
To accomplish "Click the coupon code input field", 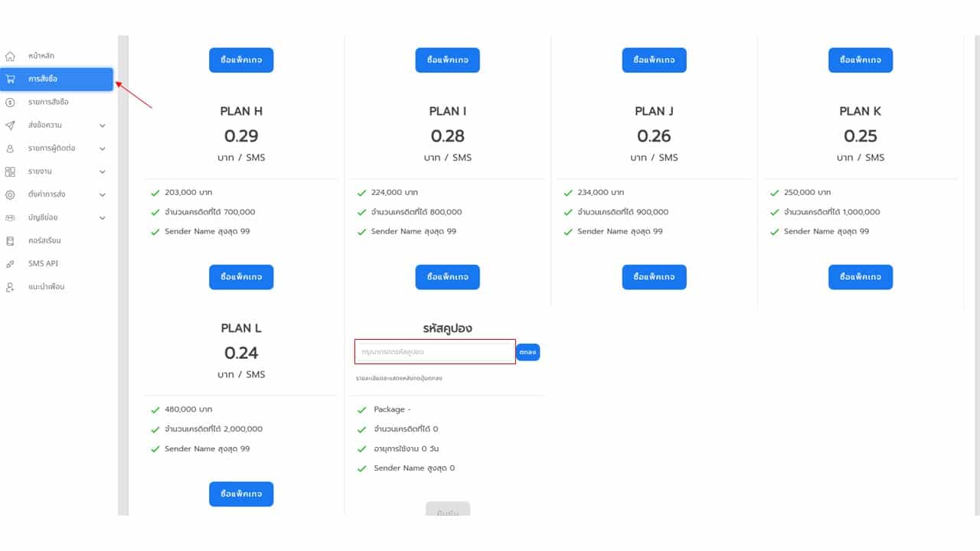I will click(x=434, y=352).
